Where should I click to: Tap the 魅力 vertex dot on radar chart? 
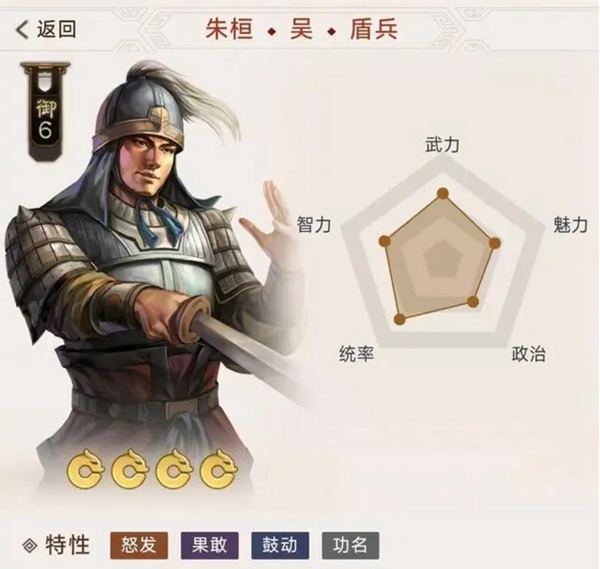click(495, 243)
